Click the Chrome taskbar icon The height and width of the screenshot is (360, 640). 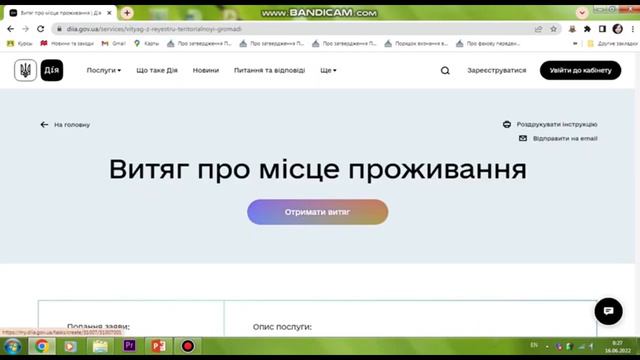pos(42,346)
